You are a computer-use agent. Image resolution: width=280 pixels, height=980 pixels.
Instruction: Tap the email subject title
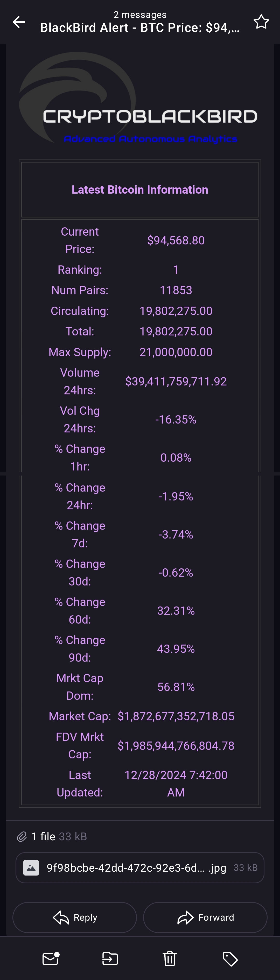pos(140,28)
